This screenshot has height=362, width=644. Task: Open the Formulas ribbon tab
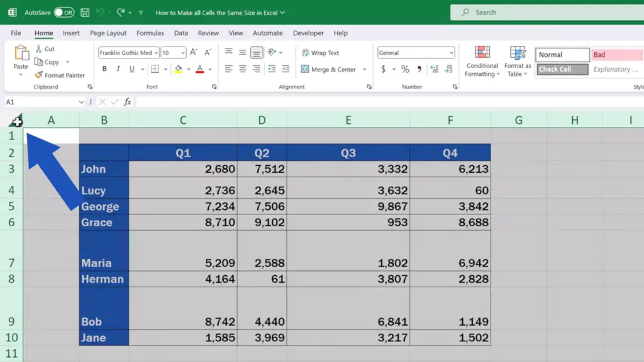(x=150, y=33)
